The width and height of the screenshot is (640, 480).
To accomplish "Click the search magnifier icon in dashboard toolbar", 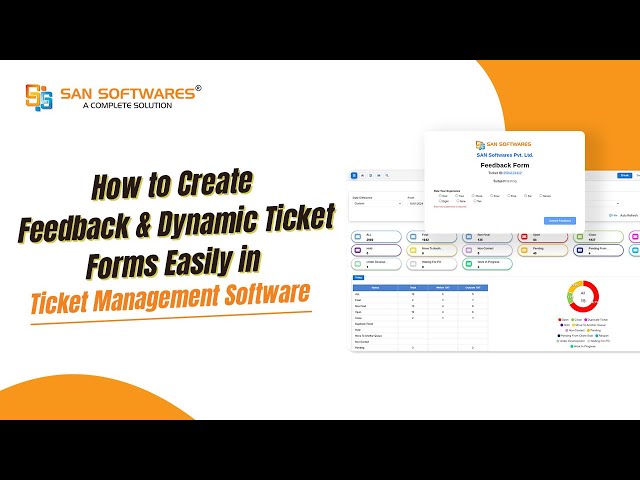I will pyautogui.click(x=387, y=176).
